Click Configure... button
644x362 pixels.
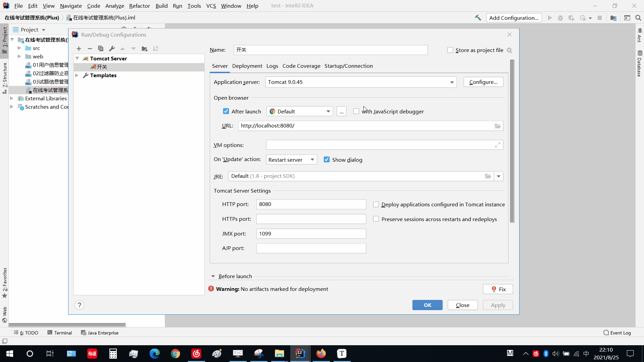click(x=483, y=82)
